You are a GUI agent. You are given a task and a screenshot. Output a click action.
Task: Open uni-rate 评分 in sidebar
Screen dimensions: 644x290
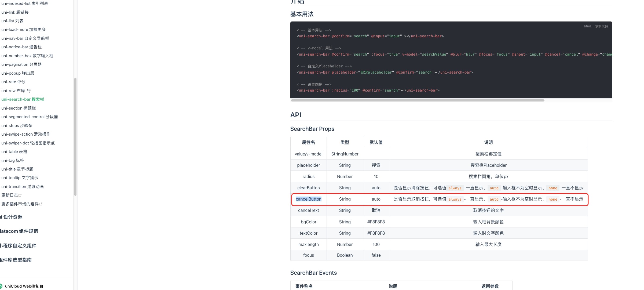point(13,82)
